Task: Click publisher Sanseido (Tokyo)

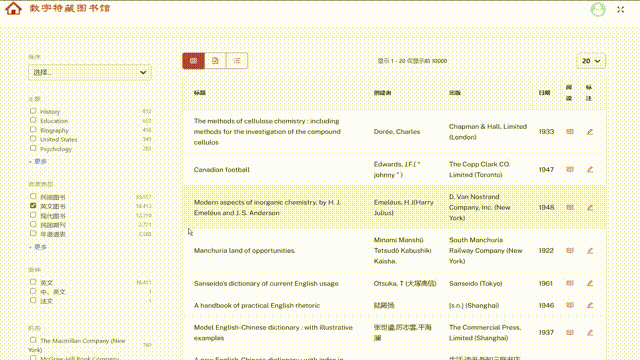Action: coord(476,283)
